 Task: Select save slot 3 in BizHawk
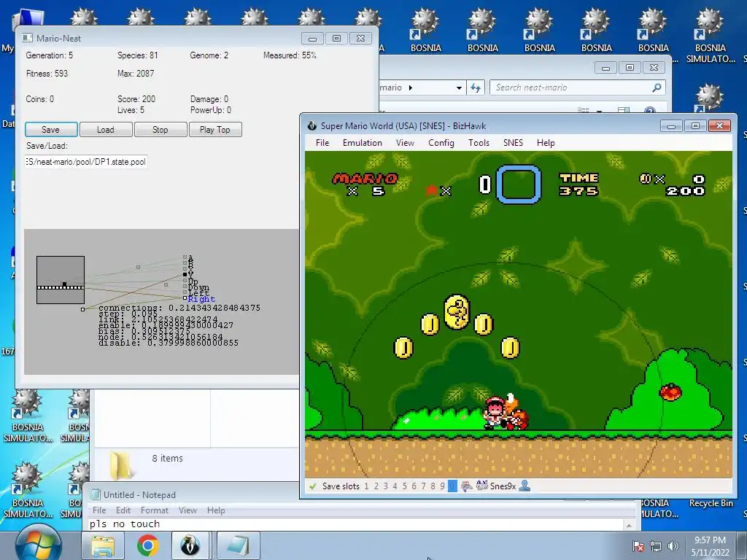click(x=385, y=486)
